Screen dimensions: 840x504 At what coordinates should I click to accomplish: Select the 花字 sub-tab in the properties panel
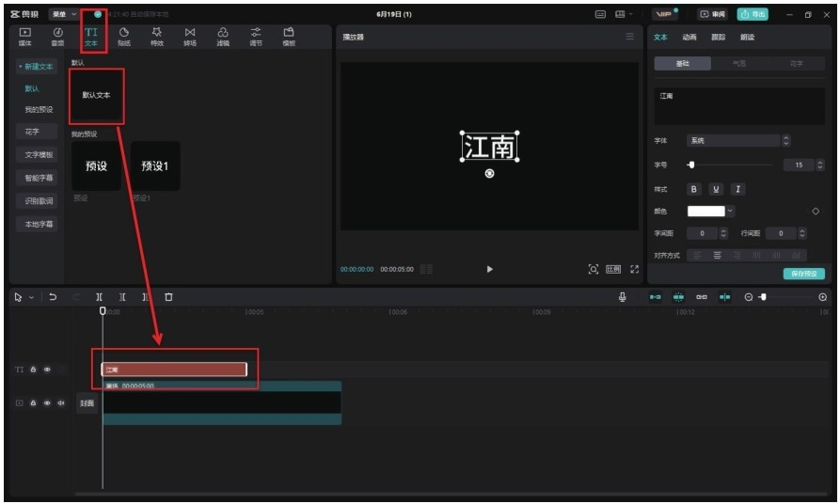(x=797, y=63)
